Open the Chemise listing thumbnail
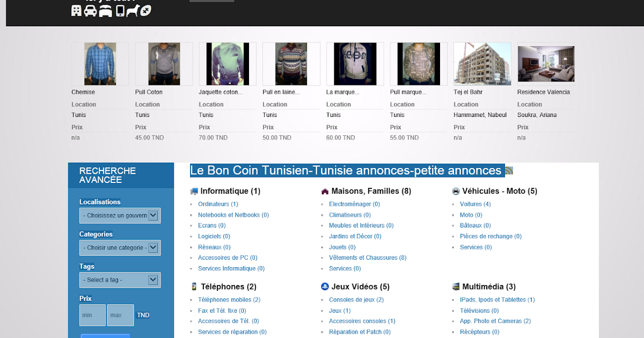This screenshot has width=644, height=338. 100,64
